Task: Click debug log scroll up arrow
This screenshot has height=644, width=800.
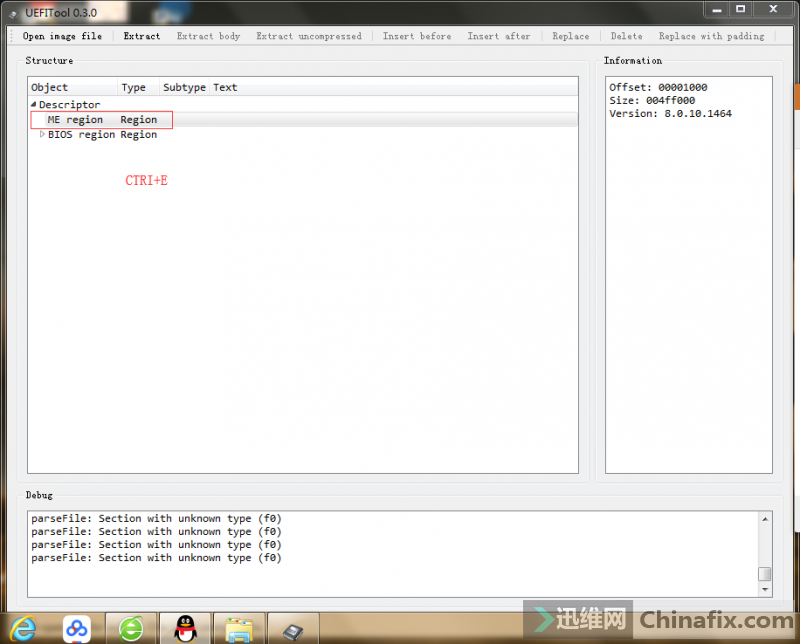Action: [x=765, y=519]
